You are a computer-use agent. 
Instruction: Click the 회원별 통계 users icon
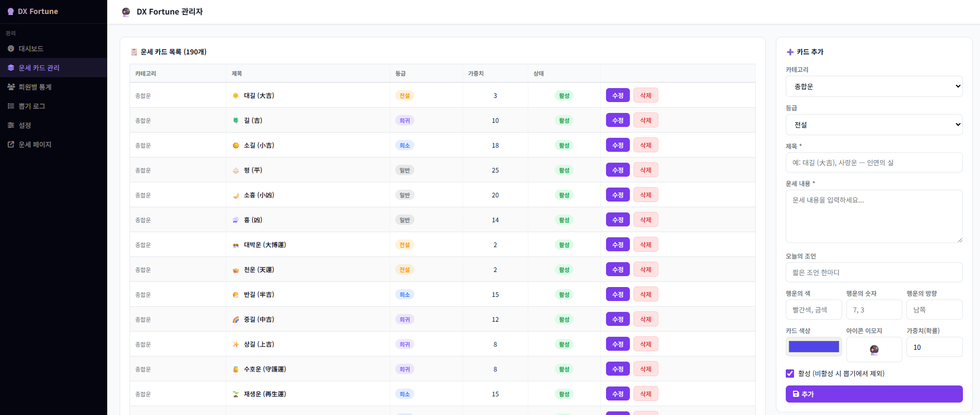(11, 87)
